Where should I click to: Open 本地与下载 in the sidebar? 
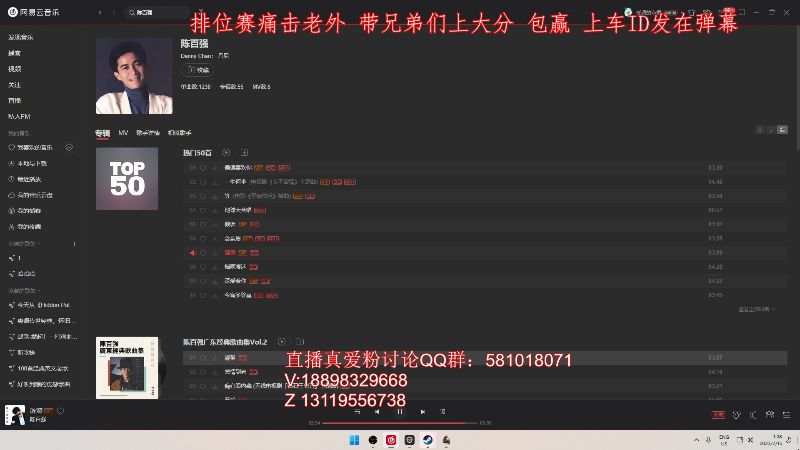[x=28, y=163]
